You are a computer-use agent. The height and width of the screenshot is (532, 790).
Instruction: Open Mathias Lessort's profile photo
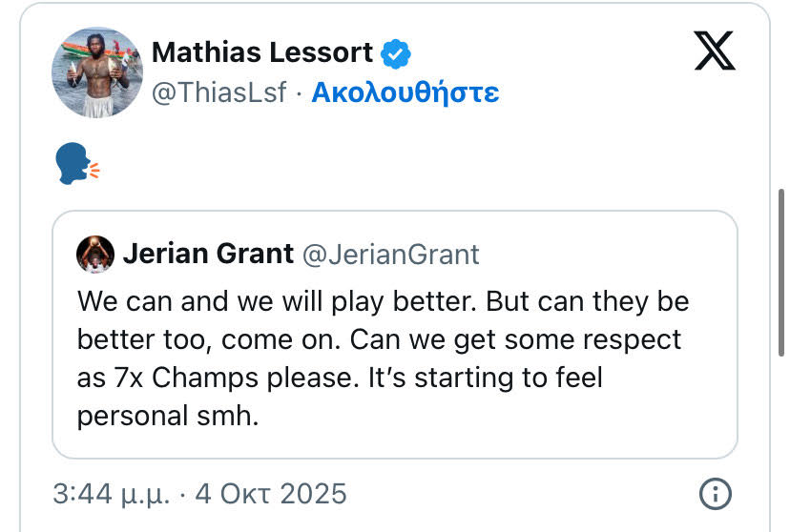pos(96,72)
